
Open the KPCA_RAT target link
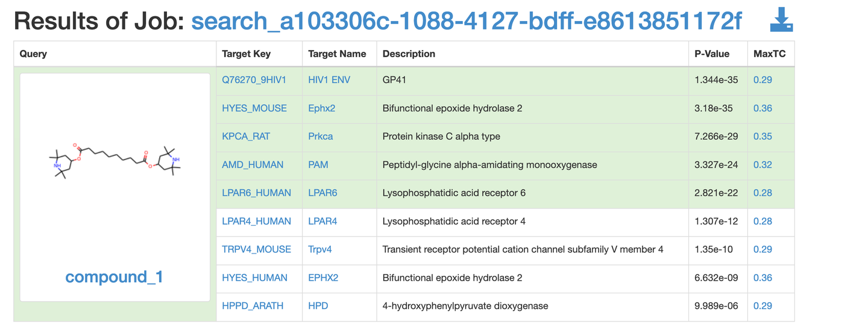(x=246, y=137)
